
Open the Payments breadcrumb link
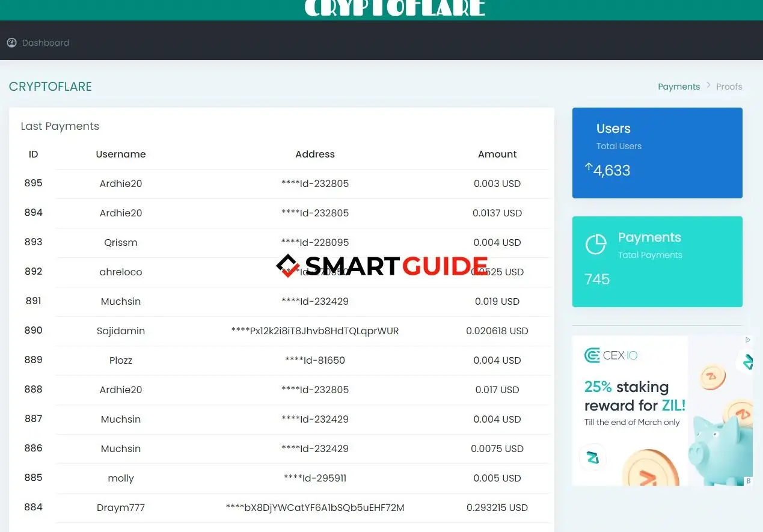(679, 86)
